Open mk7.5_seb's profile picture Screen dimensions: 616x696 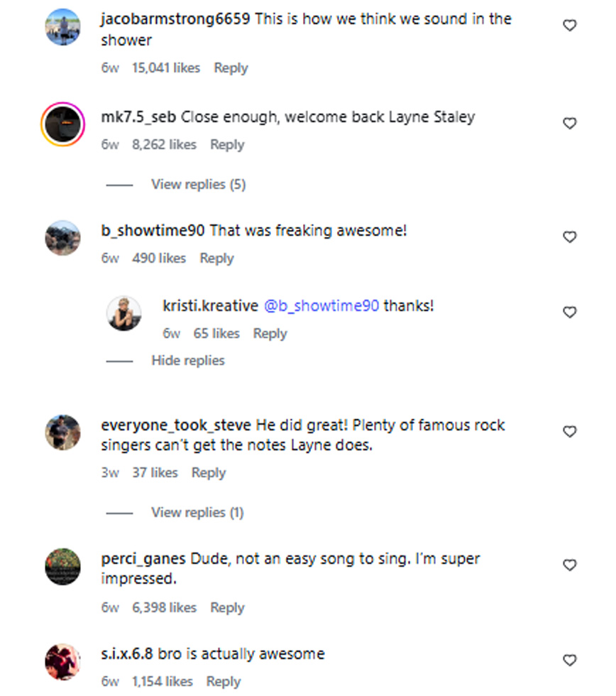click(x=62, y=122)
